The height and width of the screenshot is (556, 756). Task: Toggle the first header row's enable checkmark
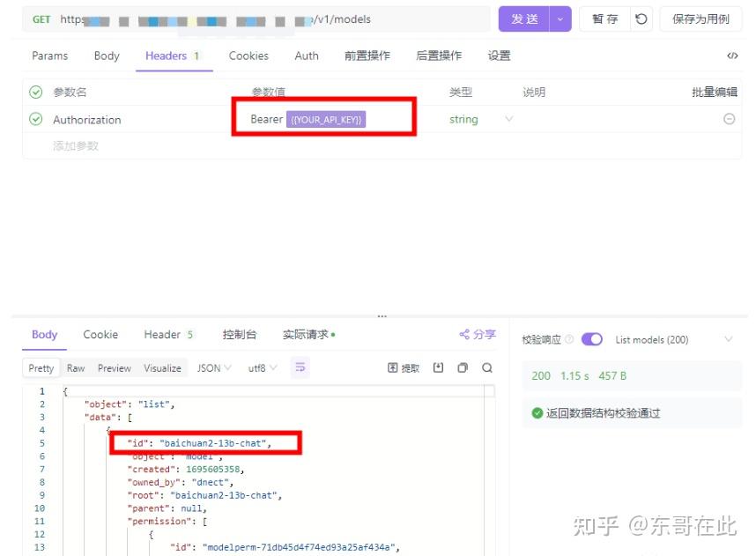pos(35,92)
